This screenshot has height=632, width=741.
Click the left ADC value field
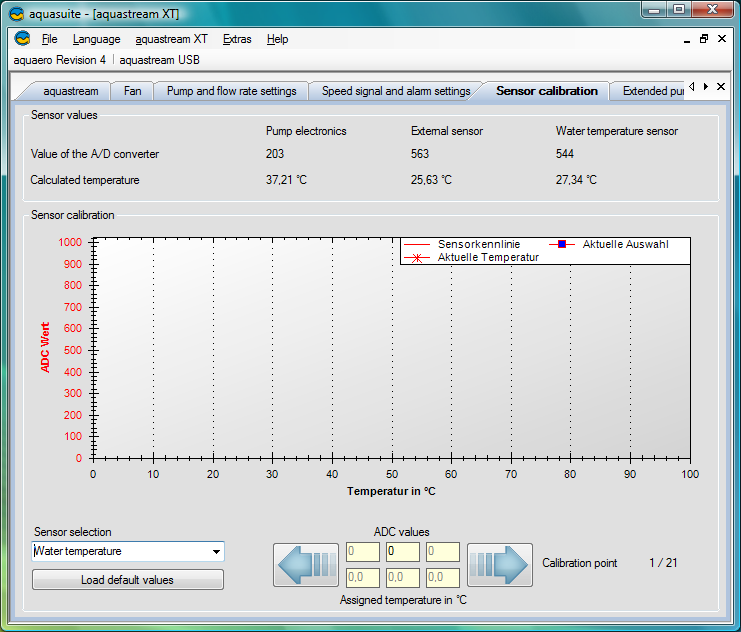point(363,552)
